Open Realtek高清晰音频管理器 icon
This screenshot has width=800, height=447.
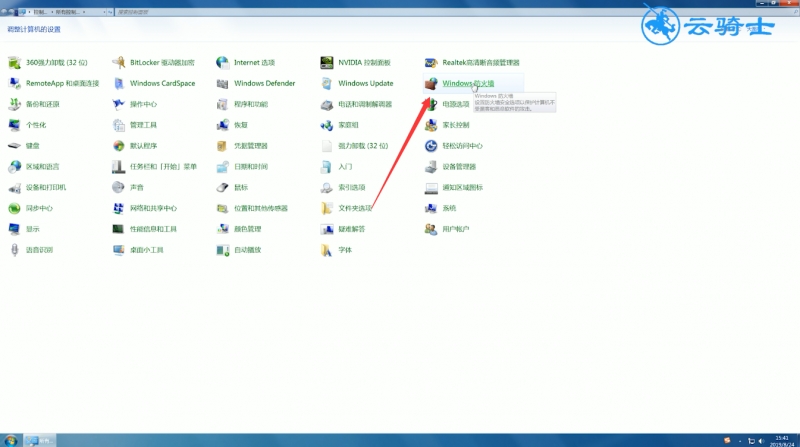coord(431,62)
